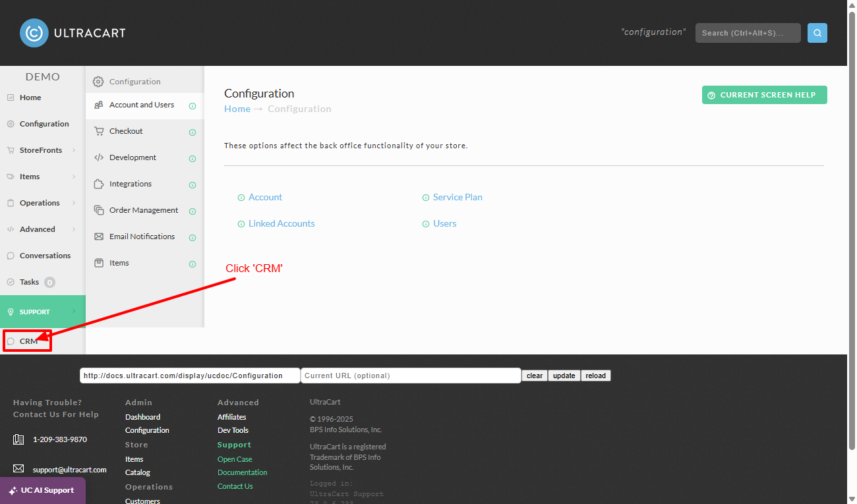Click info icon beside Email Notifications
The width and height of the screenshot is (857, 504).
192,238
